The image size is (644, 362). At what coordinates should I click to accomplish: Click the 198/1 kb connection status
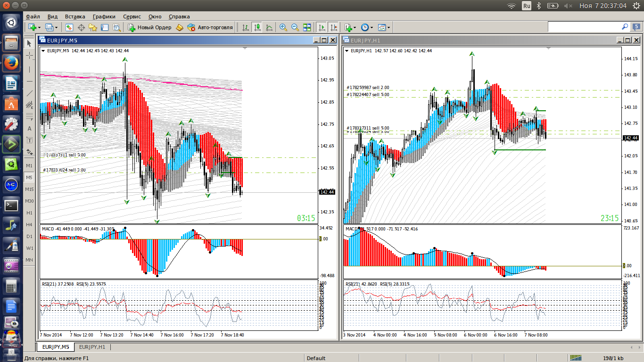tap(613, 358)
